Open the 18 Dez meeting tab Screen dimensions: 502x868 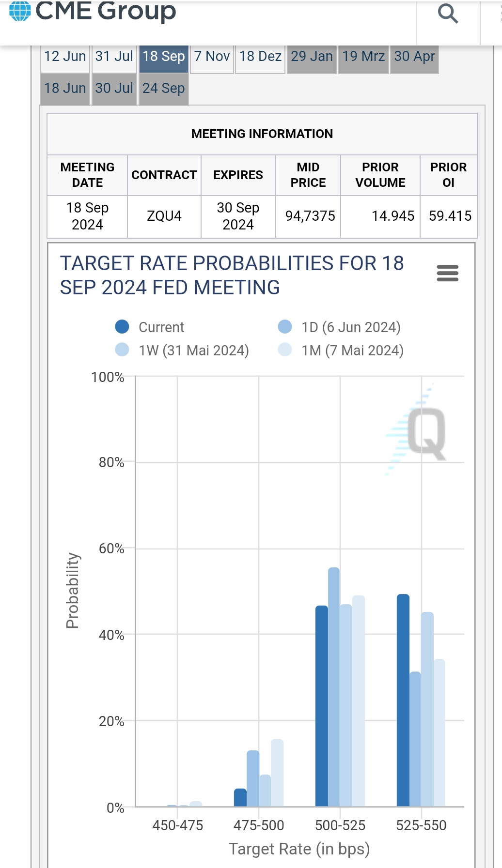coord(260,57)
